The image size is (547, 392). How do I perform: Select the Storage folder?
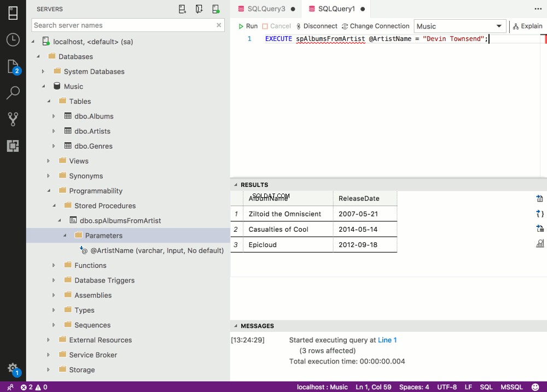coord(82,370)
